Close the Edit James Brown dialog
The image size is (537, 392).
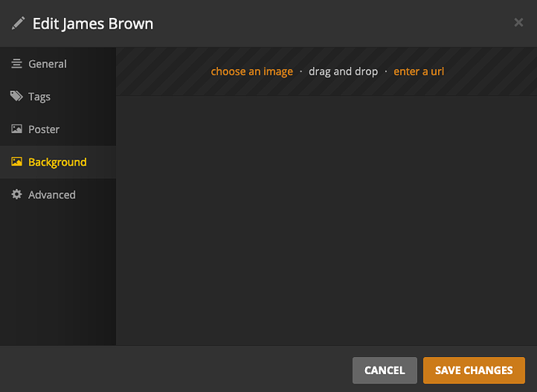coord(518,23)
